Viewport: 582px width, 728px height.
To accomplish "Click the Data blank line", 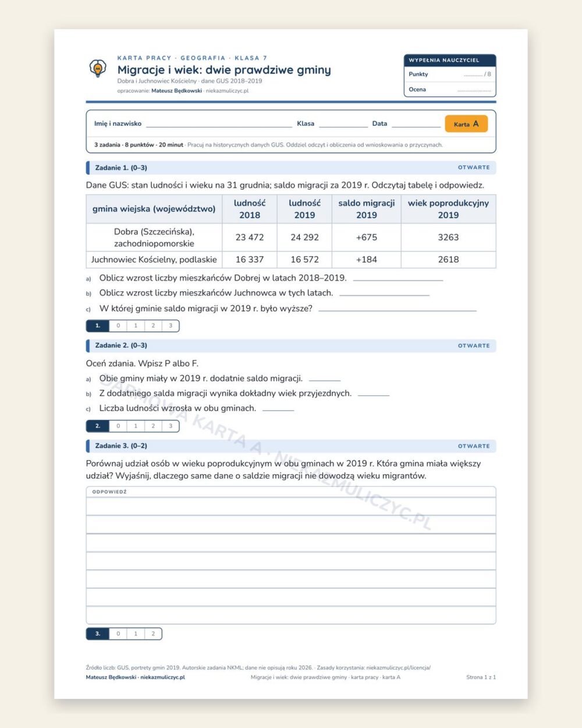I will pos(416,124).
